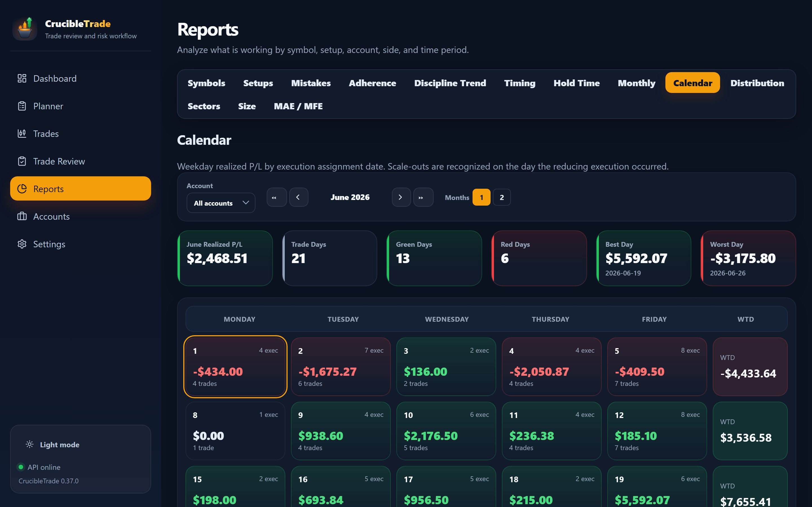Click the CrucibleTrade logo icon
812x507 pixels.
pyautogui.click(x=25, y=29)
